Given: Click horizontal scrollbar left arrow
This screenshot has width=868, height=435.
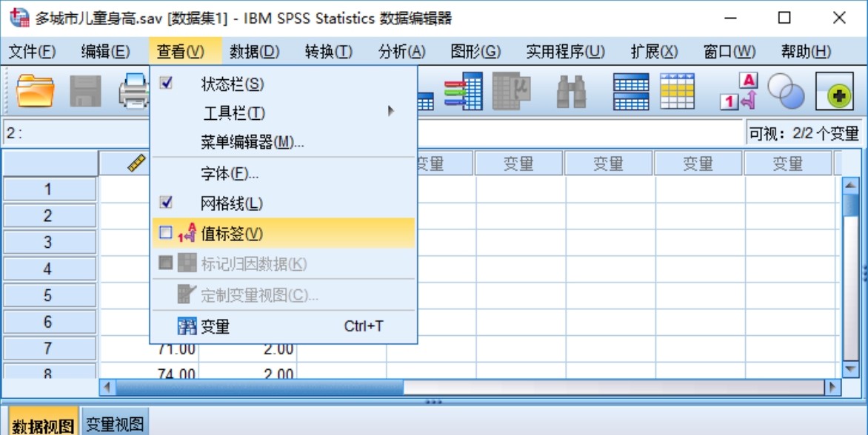Looking at the screenshot, I should [107, 388].
